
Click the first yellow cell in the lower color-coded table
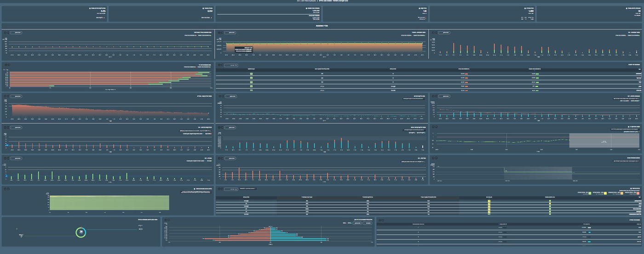coord(489,201)
